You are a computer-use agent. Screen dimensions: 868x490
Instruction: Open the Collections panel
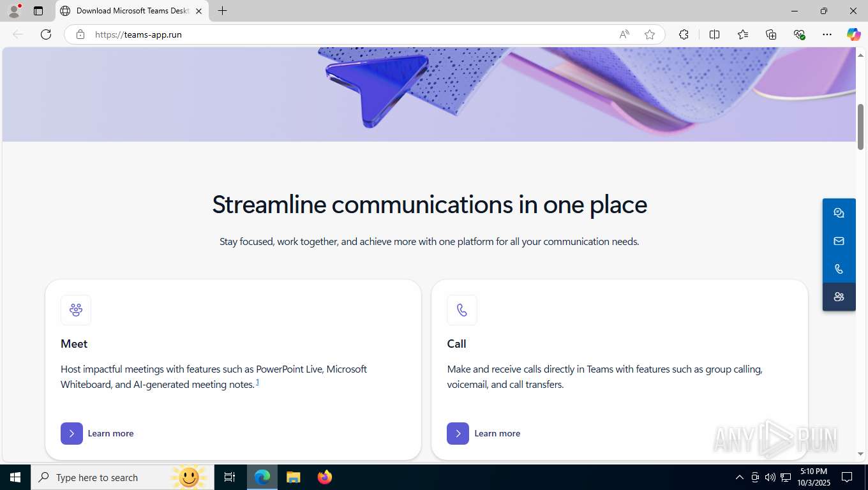click(x=771, y=34)
